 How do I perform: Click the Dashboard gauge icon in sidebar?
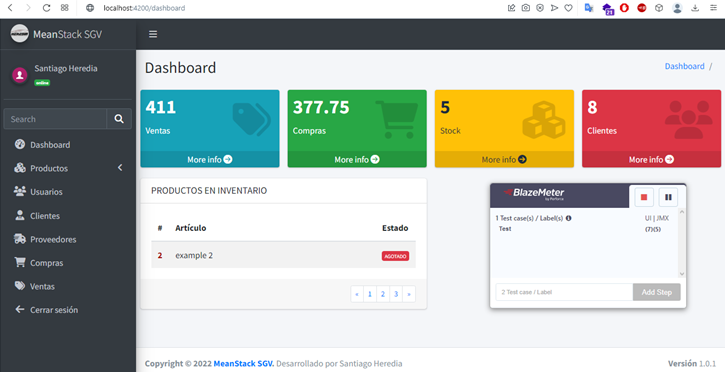pyautogui.click(x=20, y=144)
